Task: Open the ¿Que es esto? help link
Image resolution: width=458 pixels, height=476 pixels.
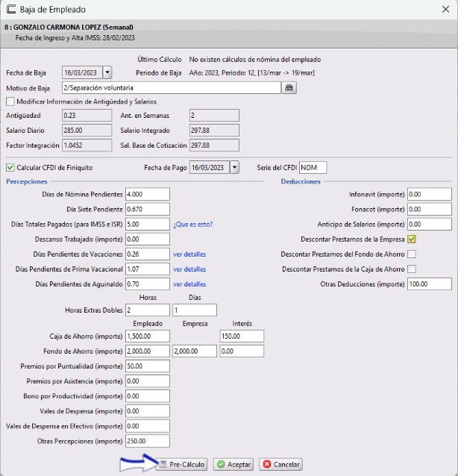Action: 193,225
